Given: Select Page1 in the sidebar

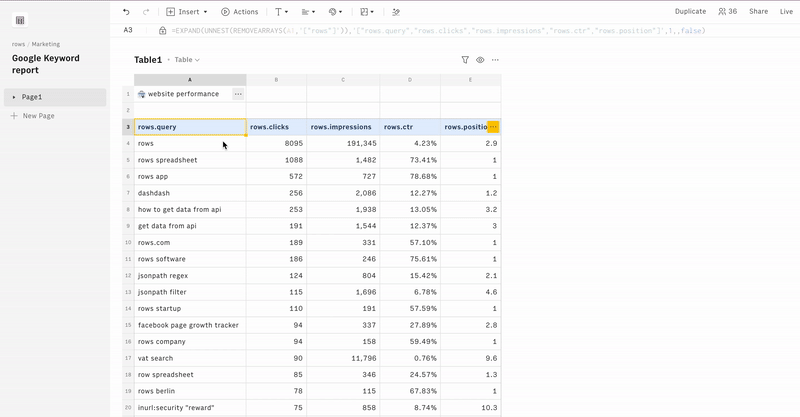Looking at the screenshot, I should 32,97.
